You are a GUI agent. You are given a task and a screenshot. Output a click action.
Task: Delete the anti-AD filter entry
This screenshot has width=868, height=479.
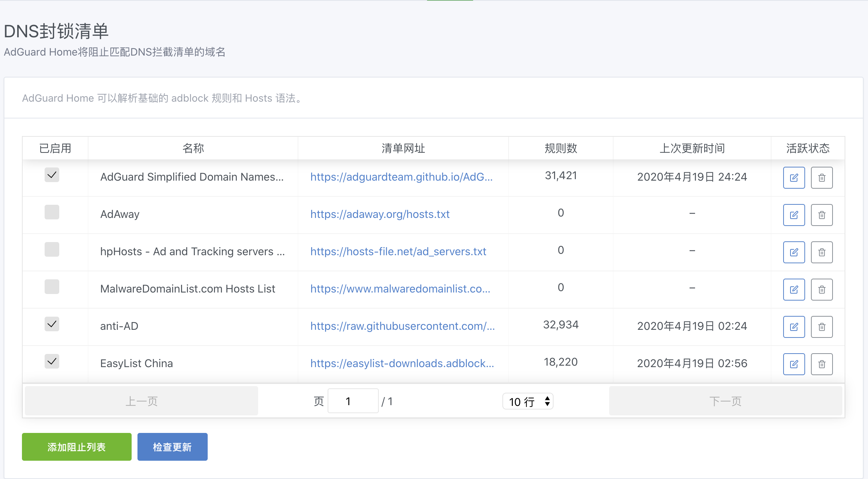coord(822,327)
